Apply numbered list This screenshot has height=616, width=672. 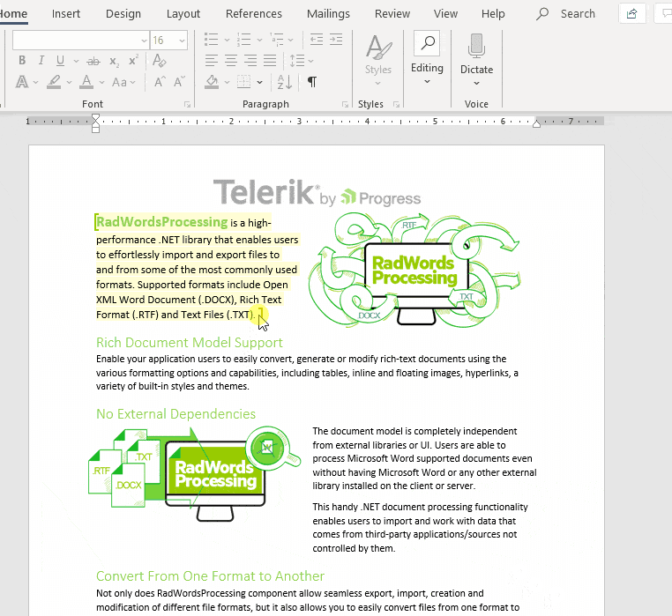pos(244,40)
